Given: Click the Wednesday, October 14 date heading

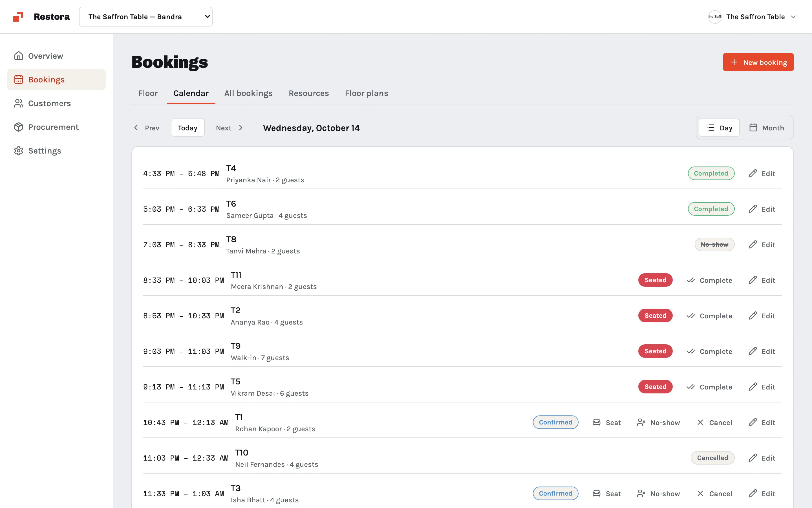Looking at the screenshot, I should click(311, 128).
